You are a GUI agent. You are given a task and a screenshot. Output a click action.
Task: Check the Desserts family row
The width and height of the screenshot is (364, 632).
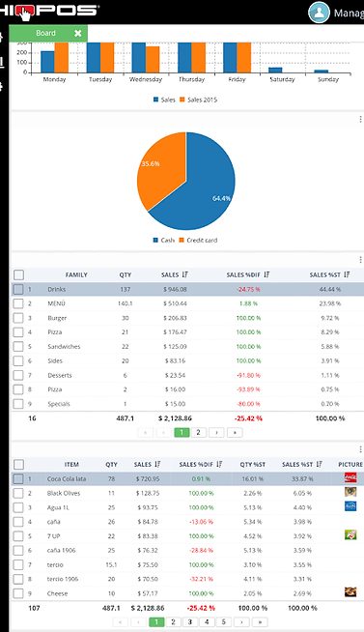(x=18, y=375)
